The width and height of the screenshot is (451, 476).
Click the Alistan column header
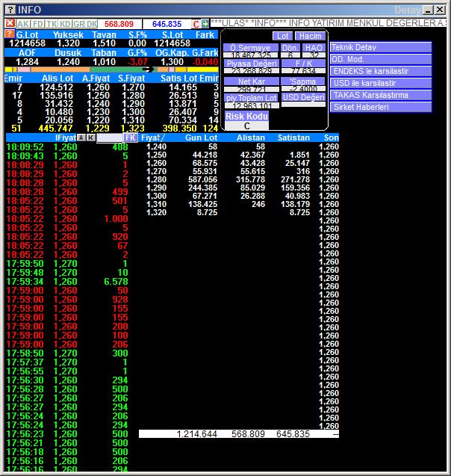coord(251,137)
